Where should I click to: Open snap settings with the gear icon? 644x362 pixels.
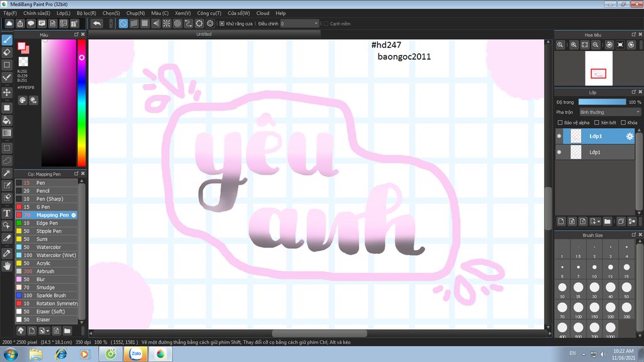click(210, 23)
